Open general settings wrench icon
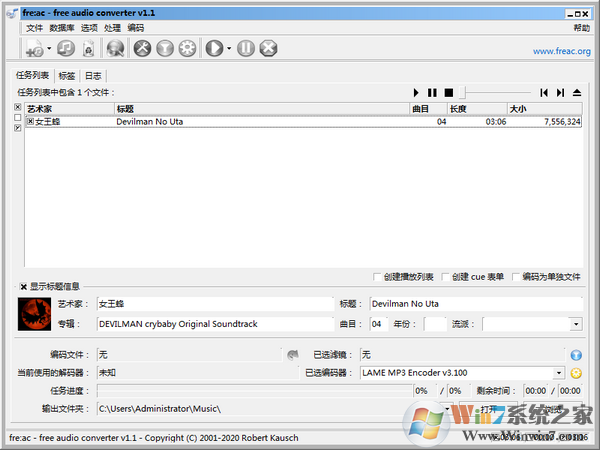This screenshot has width=600, height=450. click(142, 48)
